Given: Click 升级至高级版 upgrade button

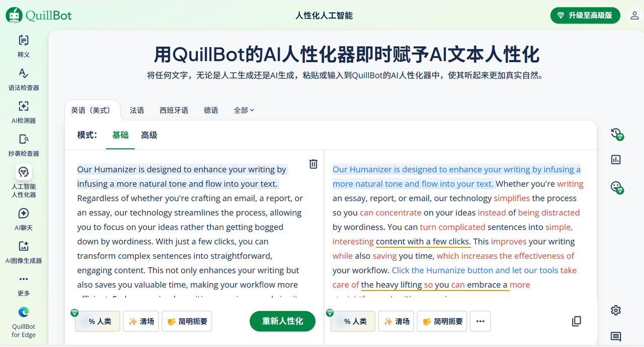Looking at the screenshot, I should tap(585, 15).
